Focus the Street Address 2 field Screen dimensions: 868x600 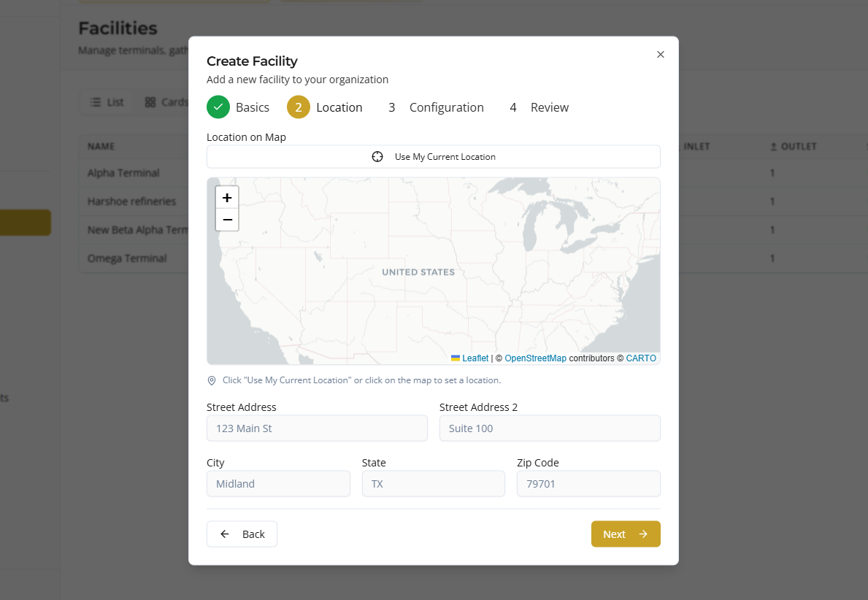[550, 428]
